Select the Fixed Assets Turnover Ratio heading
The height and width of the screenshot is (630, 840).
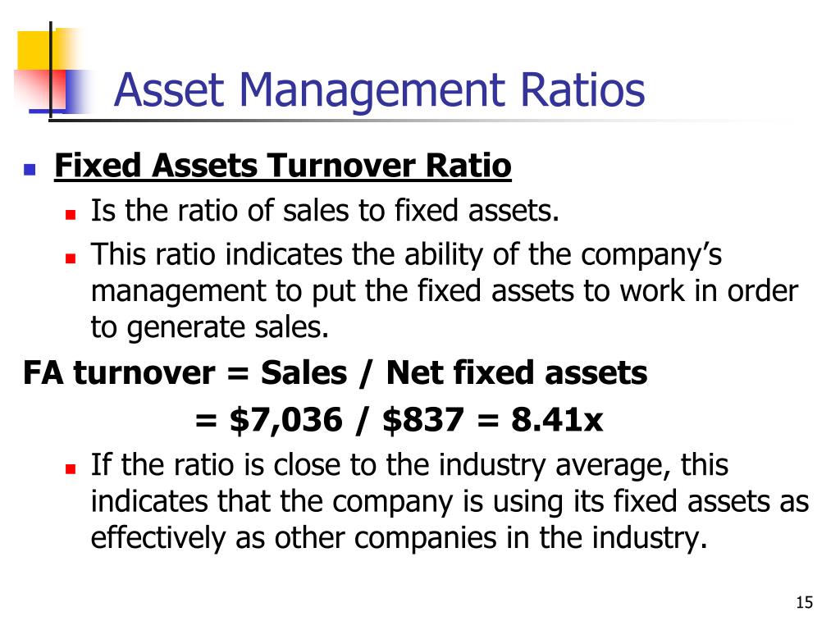pyautogui.click(x=283, y=166)
